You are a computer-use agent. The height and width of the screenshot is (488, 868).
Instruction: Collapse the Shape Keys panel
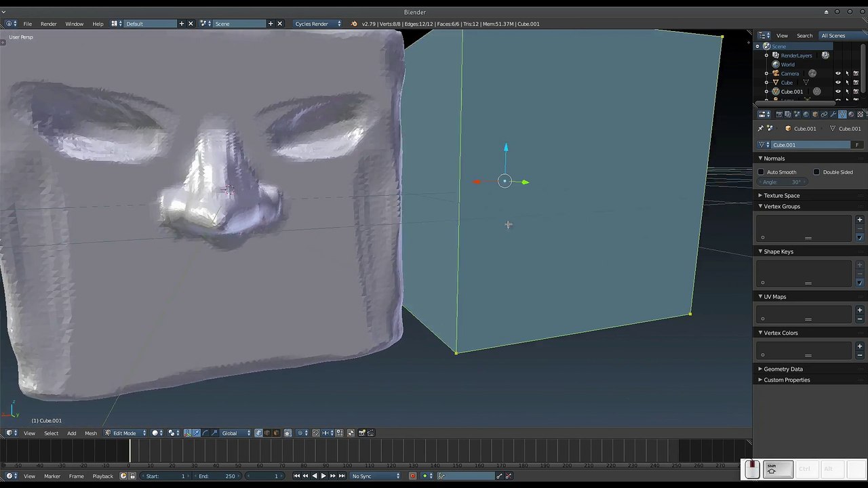coord(760,252)
